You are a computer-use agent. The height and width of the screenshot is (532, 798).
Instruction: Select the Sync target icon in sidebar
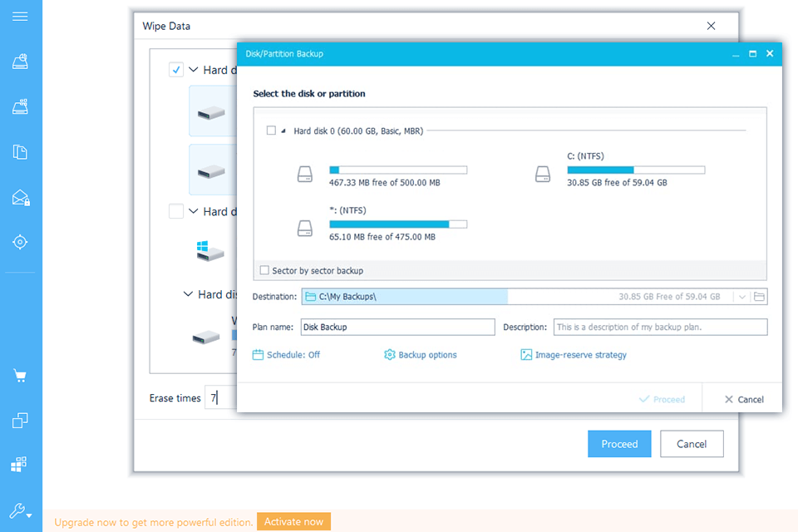click(x=21, y=242)
